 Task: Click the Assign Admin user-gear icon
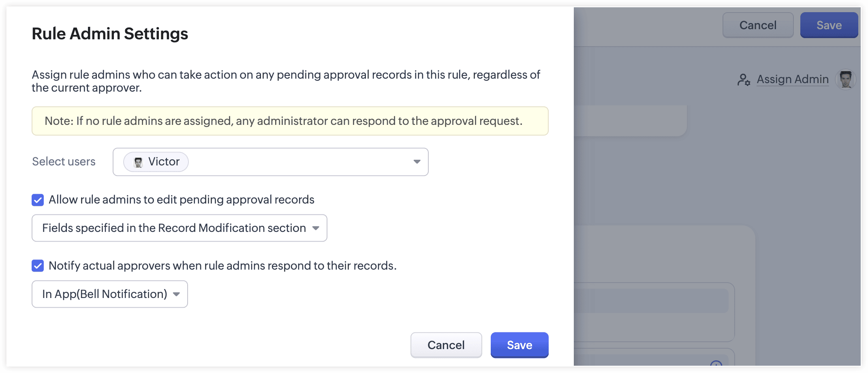point(744,79)
